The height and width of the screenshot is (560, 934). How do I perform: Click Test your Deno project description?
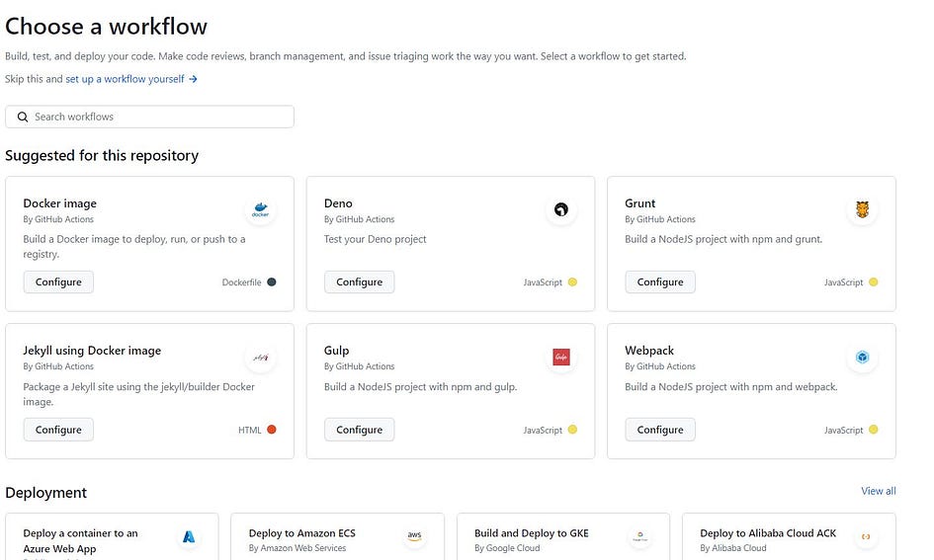376,239
